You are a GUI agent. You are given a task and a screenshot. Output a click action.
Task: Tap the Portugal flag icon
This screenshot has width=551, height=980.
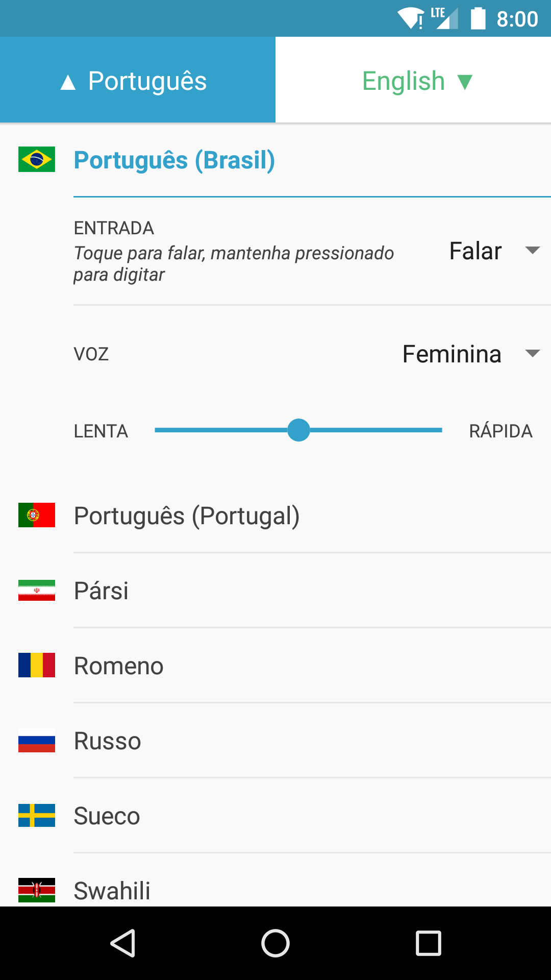tap(37, 515)
